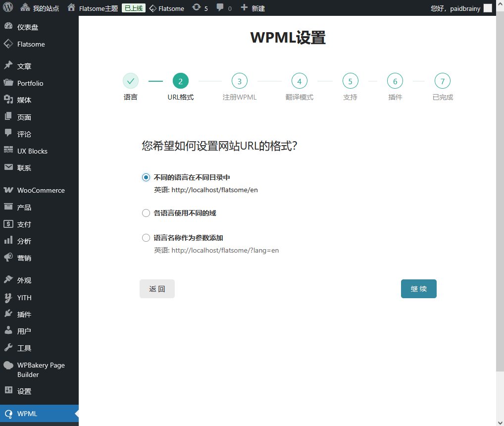504x426 pixels.
Task: Click the 页面 pages icon
Action: tap(8, 116)
